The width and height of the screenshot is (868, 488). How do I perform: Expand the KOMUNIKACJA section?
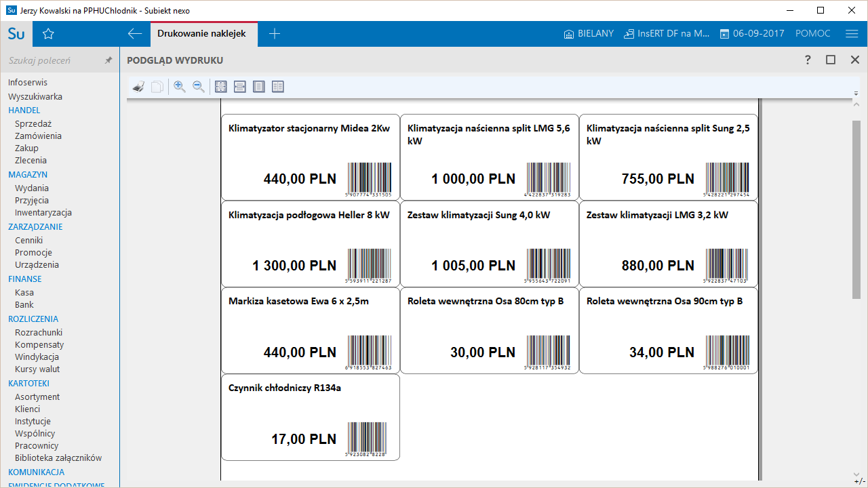pos(36,472)
